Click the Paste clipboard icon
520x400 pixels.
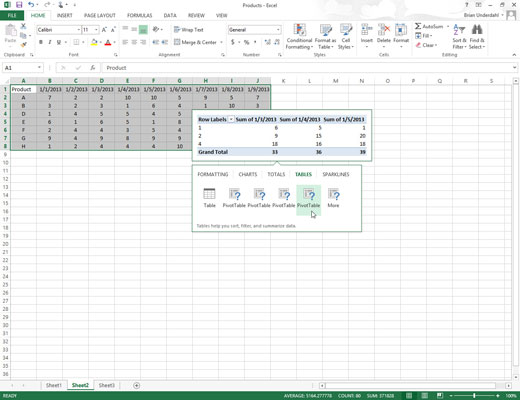[10, 31]
